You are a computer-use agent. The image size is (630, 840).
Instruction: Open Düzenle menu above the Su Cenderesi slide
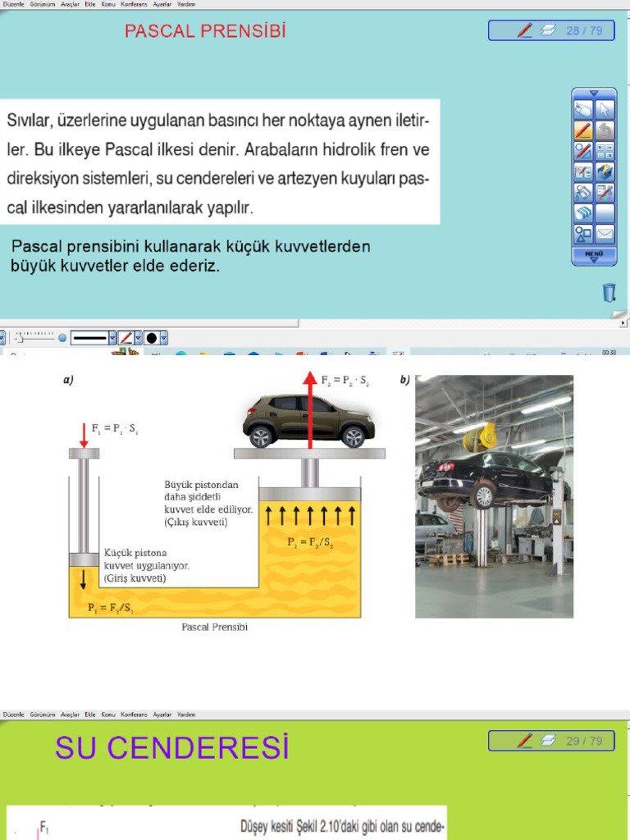[x=13, y=714]
